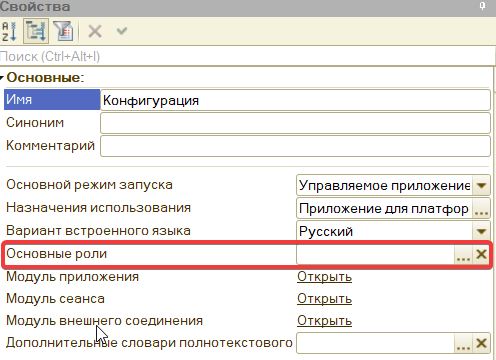
Task: Click into the Поиск search field
Action: point(247,56)
